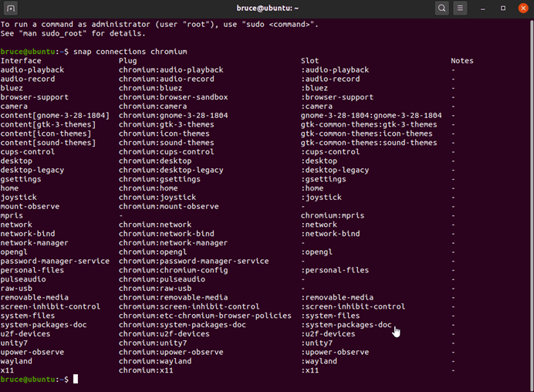Click 'opengl' in the Interface column
Viewport: 534px width, 392px height.
tap(14, 252)
